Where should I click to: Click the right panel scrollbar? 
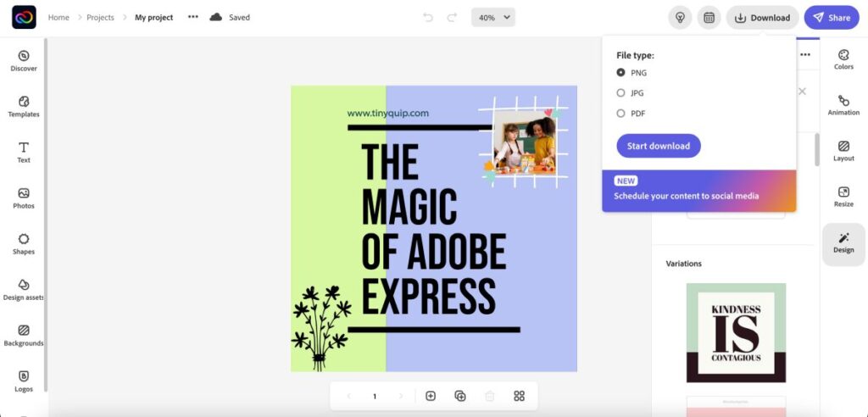tap(816, 149)
